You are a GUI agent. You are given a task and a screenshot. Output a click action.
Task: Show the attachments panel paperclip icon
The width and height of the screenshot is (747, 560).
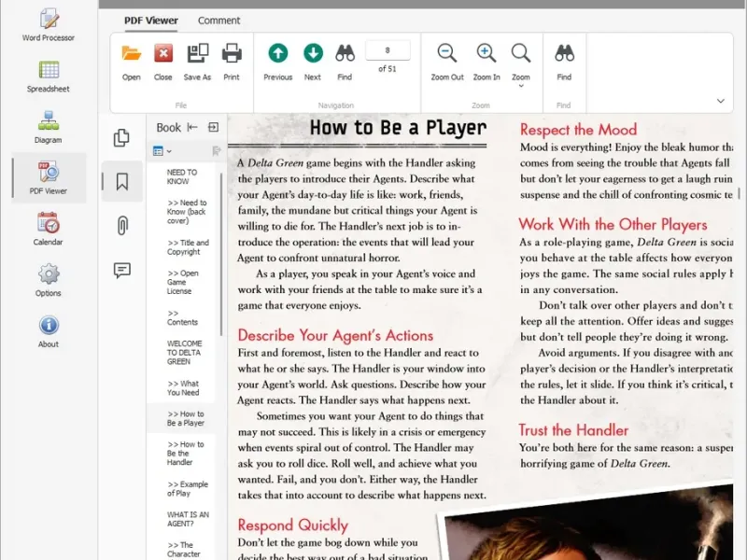click(x=121, y=225)
